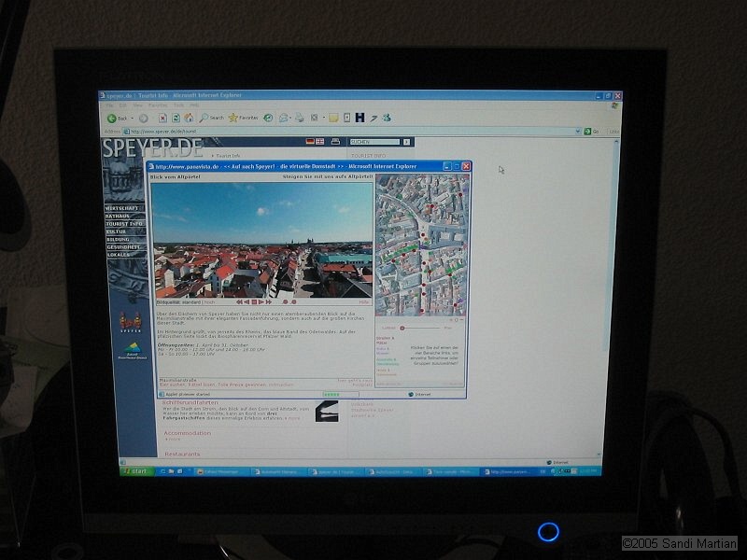The width and height of the screenshot is (747, 560).
Task: Select 'standard' Bildqualität option
Action: [191, 302]
